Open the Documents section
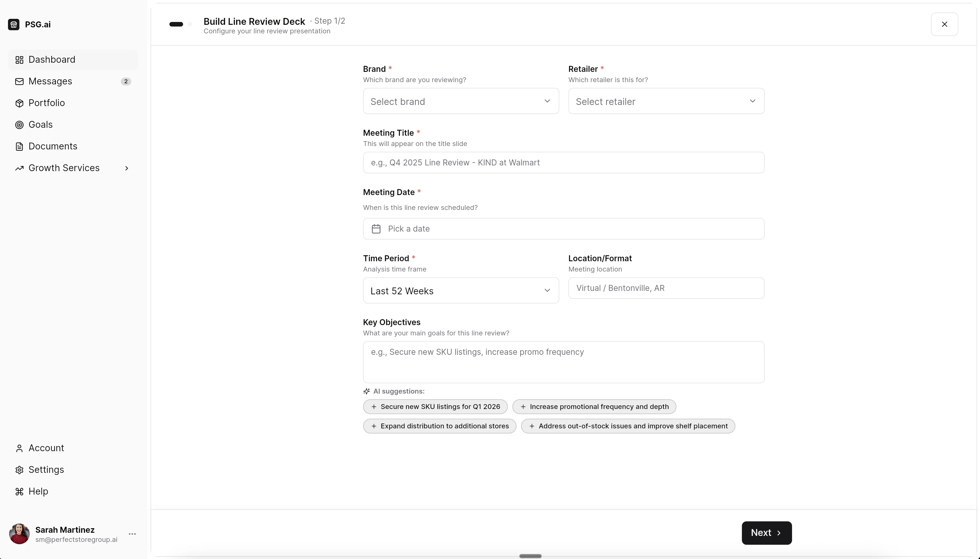 click(x=52, y=146)
